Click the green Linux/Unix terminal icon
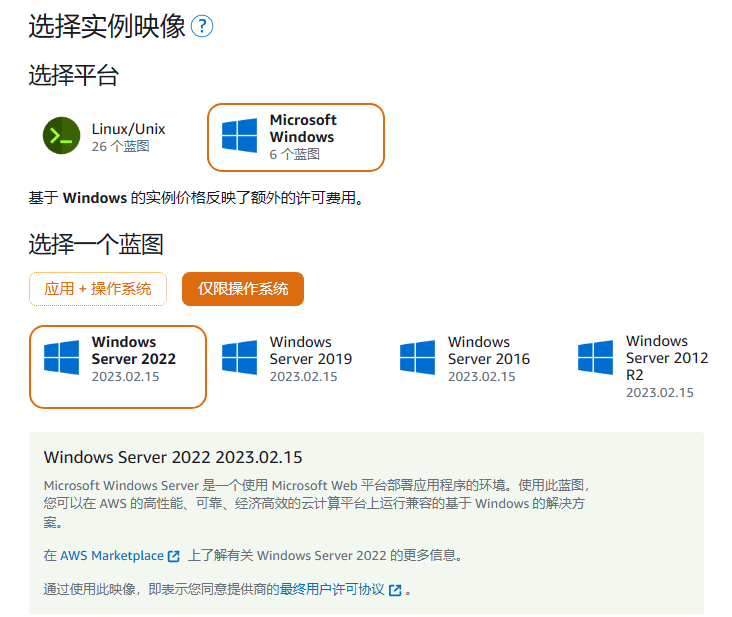Screen dimensions: 732x617 point(61,135)
